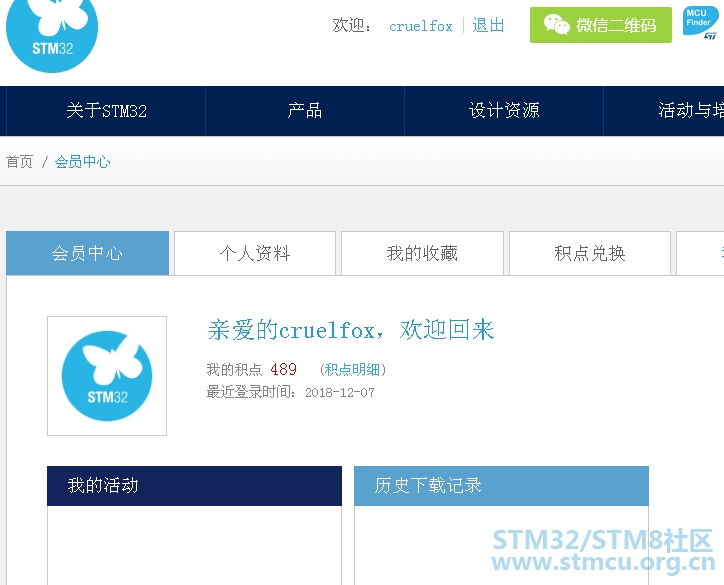Click the WeChat icon in green button
This screenshot has height=585, width=724.
coord(556,24)
